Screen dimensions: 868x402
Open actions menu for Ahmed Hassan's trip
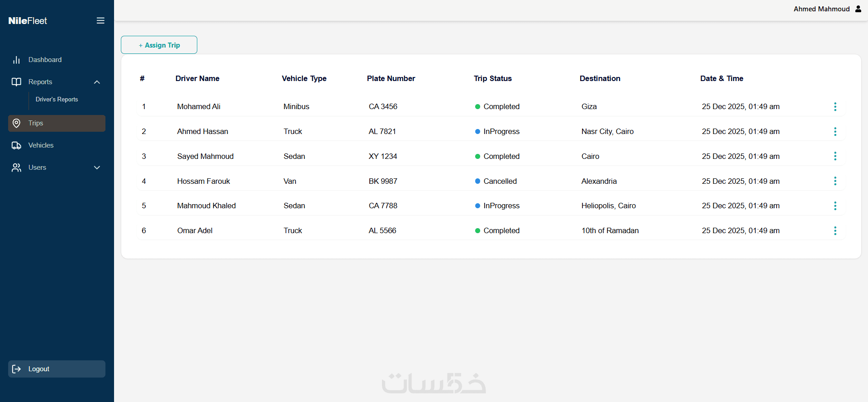point(835,132)
